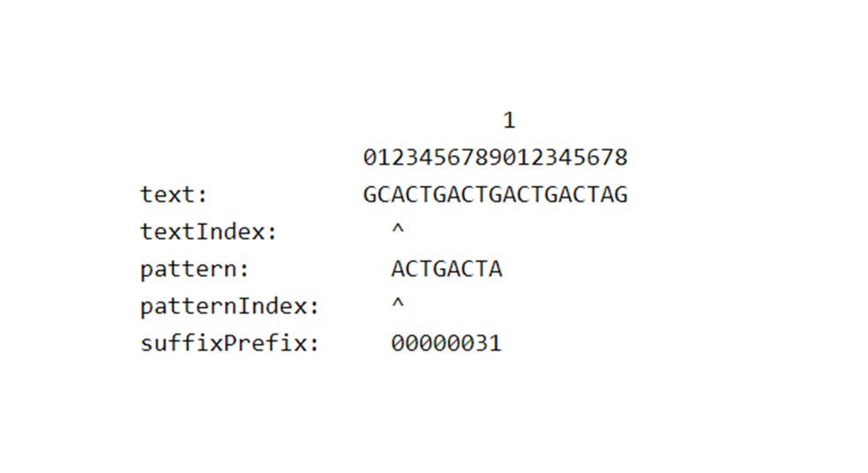Click the final A of the pattern string
The height and width of the screenshot is (473, 868).
(x=495, y=269)
